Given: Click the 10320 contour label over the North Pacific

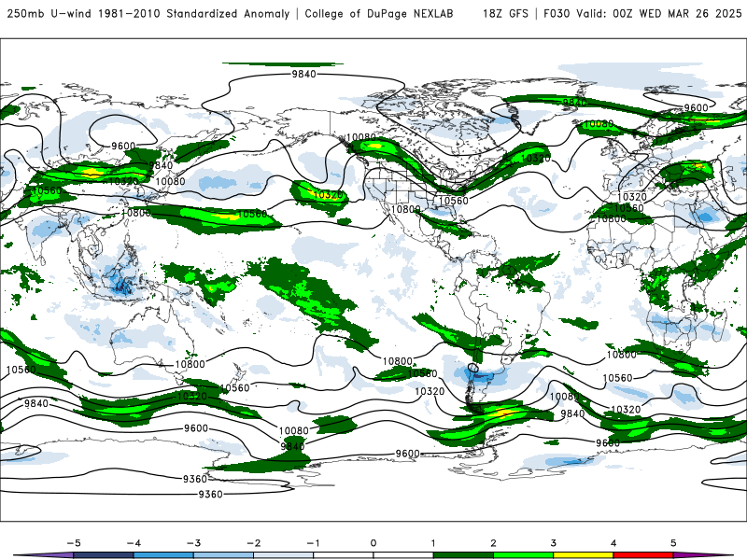Looking at the screenshot, I should [328, 195].
